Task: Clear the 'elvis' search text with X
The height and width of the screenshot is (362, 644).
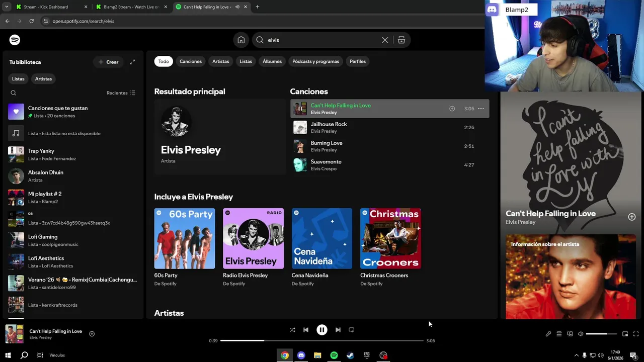Action: point(385,40)
